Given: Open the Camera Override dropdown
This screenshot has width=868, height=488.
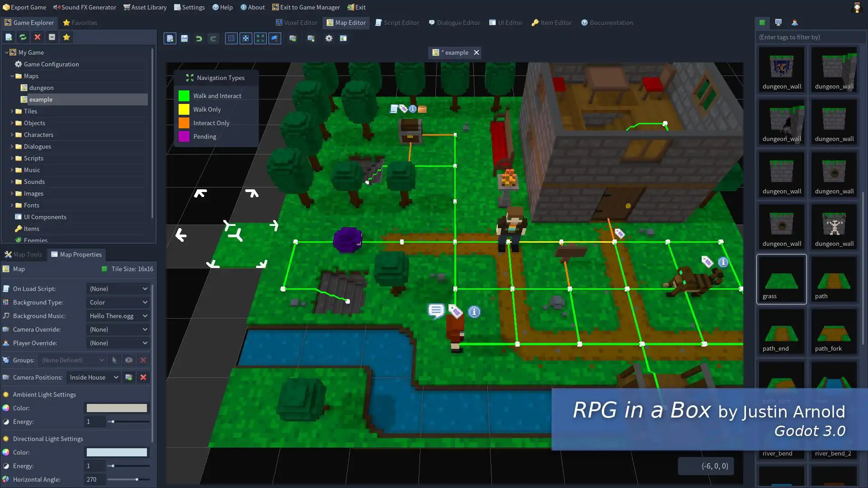Looking at the screenshot, I should (118, 329).
